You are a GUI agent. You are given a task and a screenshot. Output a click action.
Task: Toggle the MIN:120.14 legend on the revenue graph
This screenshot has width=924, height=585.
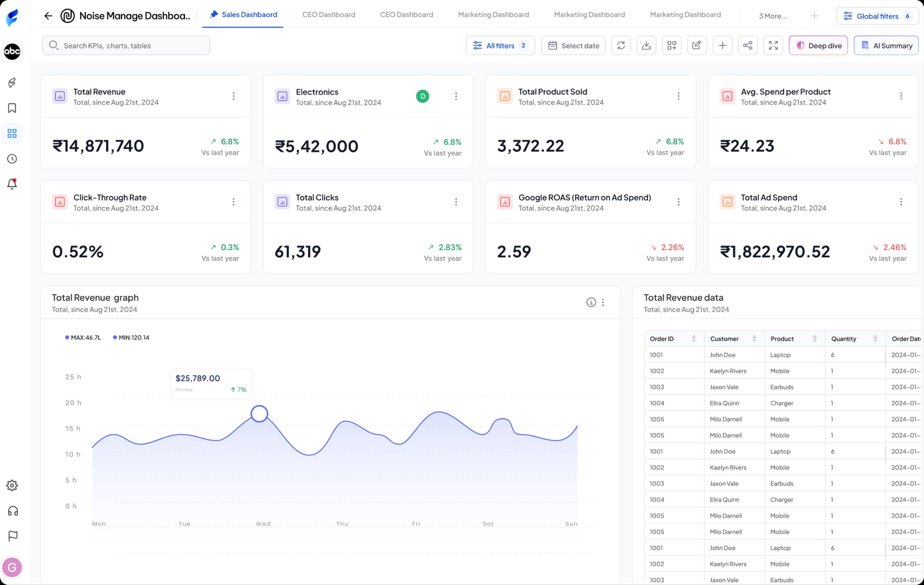coord(131,337)
